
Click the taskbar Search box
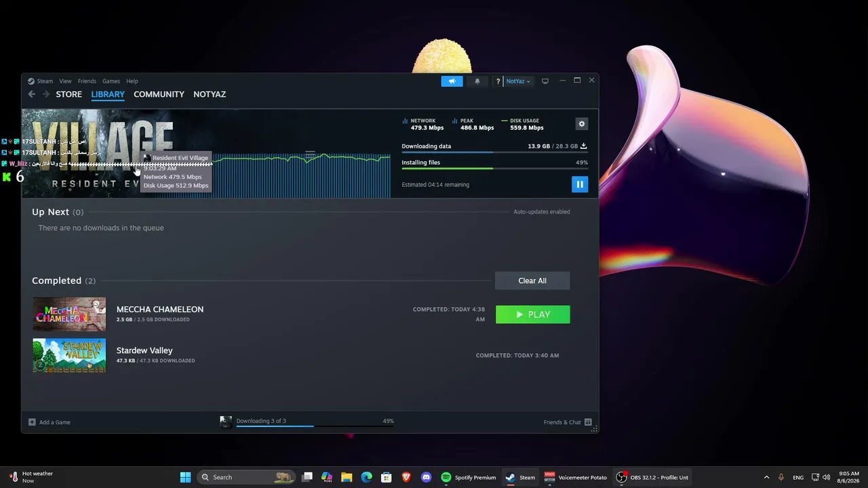247,477
